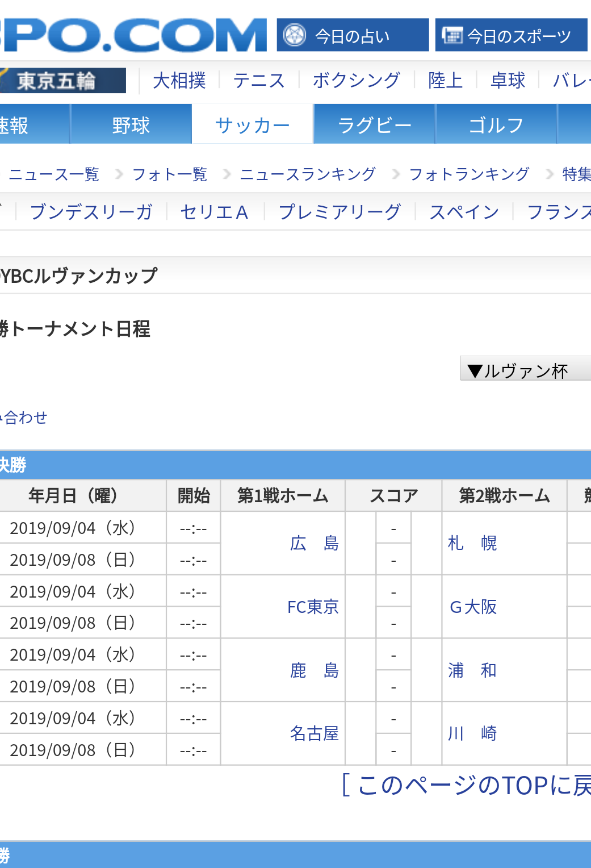Click the calendar icon beside 今日のスポーツ

pos(452,35)
